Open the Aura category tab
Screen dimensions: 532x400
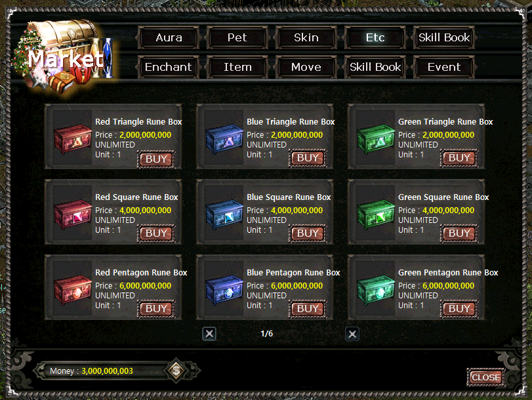point(169,37)
